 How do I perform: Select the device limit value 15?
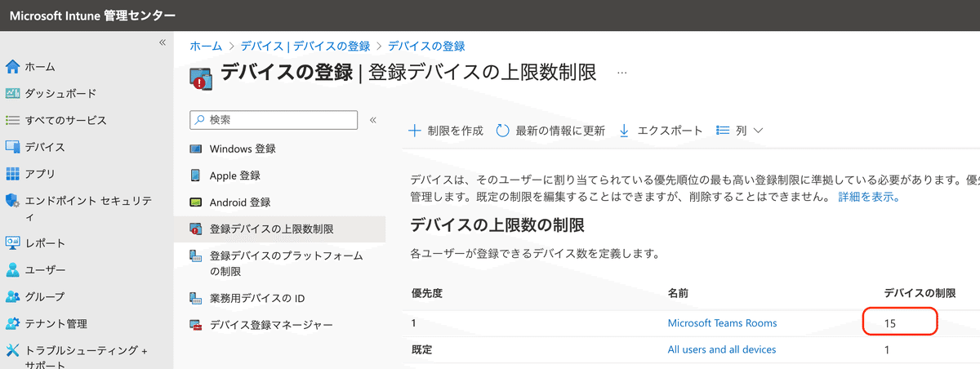(890, 323)
